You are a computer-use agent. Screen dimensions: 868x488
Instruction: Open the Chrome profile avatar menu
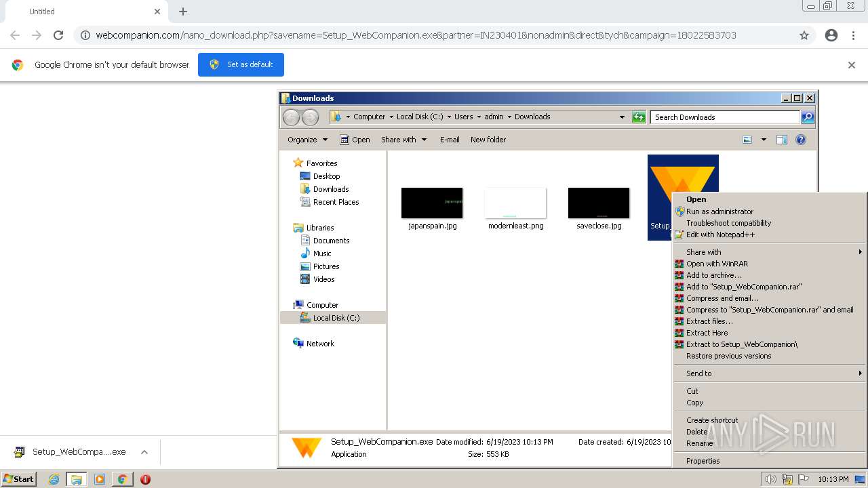tap(831, 35)
